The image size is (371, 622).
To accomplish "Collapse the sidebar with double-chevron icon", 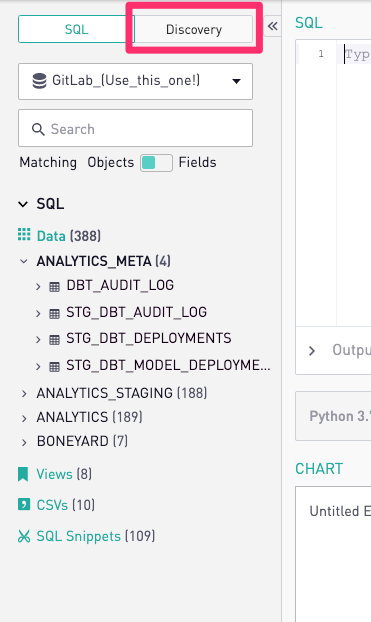I will (272, 26).
